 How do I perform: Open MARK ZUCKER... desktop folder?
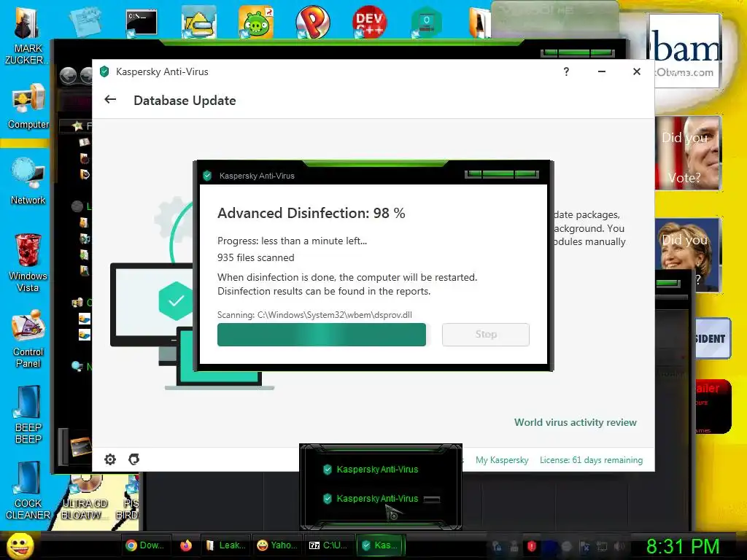point(27,37)
